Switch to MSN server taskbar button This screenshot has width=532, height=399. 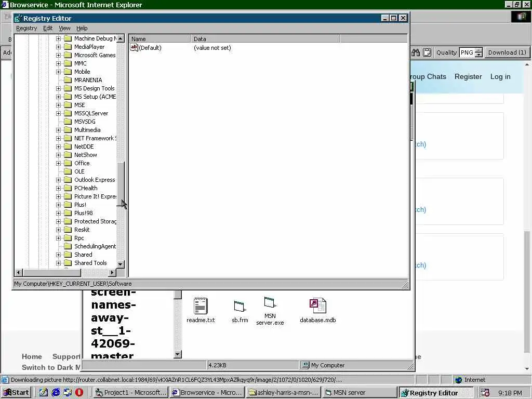click(359, 393)
